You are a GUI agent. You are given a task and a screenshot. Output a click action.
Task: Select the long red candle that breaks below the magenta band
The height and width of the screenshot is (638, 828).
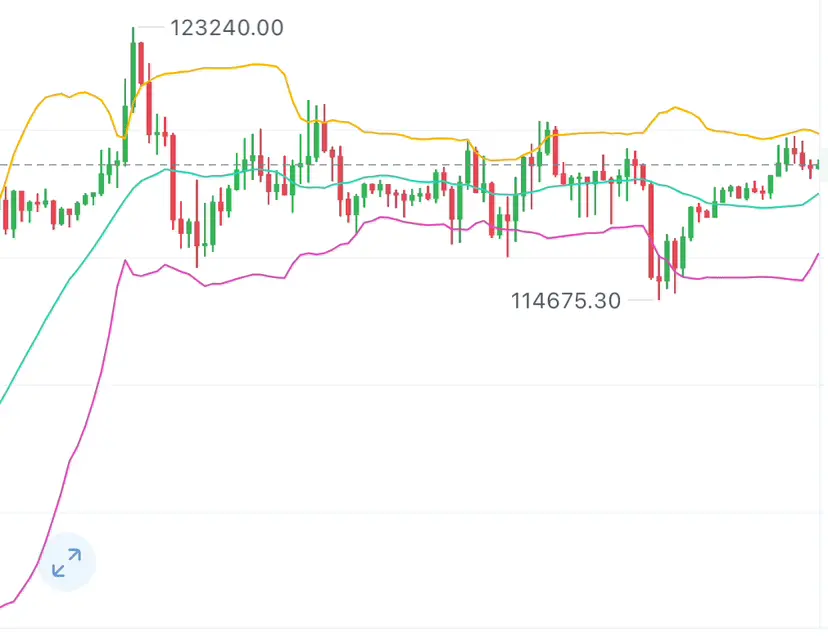pos(651,230)
